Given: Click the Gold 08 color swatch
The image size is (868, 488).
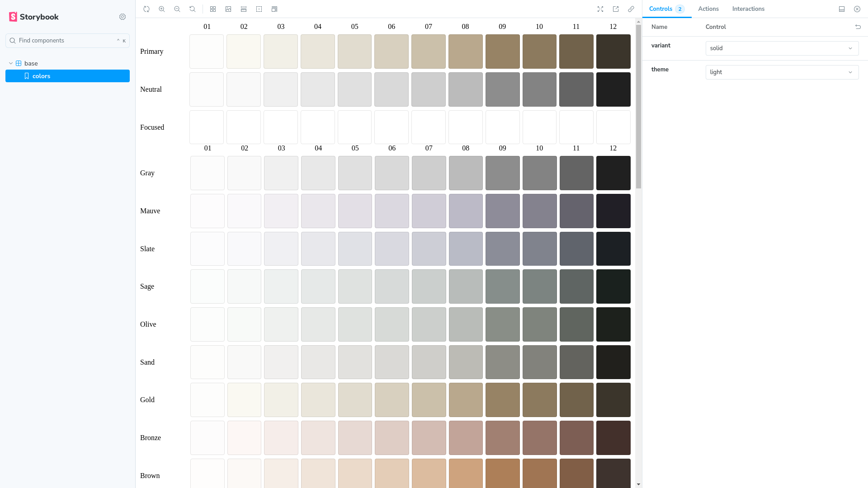Looking at the screenshot, I should coord(466,400).
